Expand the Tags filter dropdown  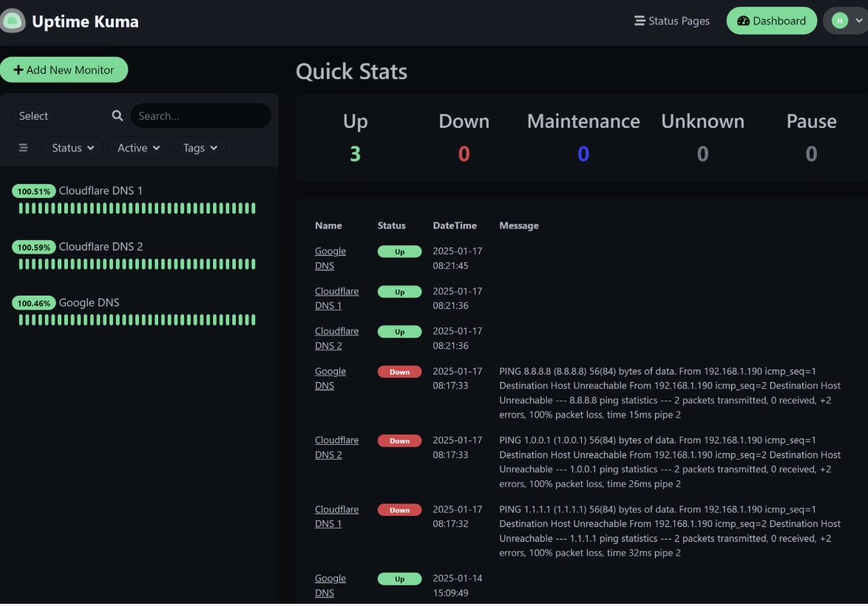coord(200,148)
